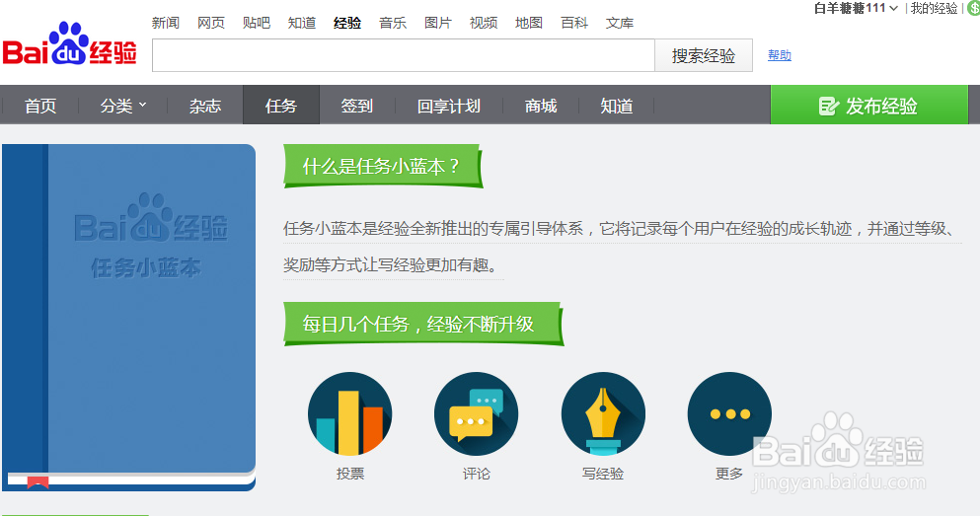The width and height of the screenshot is (980, 516).
Task: Select the 任务 navigation tab
Action: point(280,106)
